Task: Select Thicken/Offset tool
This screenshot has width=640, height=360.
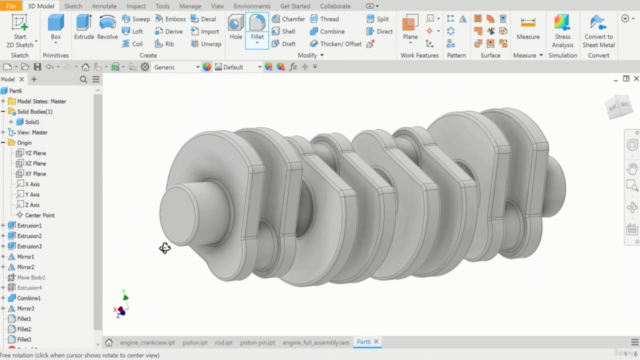Action: point(336,44)
